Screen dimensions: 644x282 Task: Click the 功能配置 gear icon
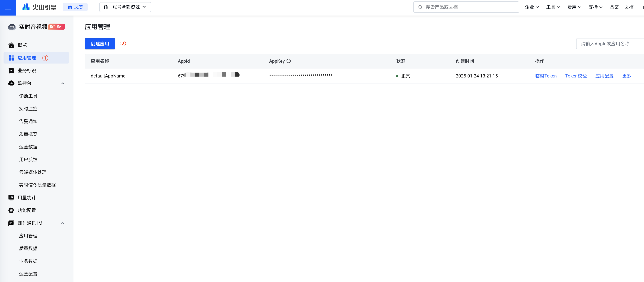pyautogui.click(x=11, y=210)
